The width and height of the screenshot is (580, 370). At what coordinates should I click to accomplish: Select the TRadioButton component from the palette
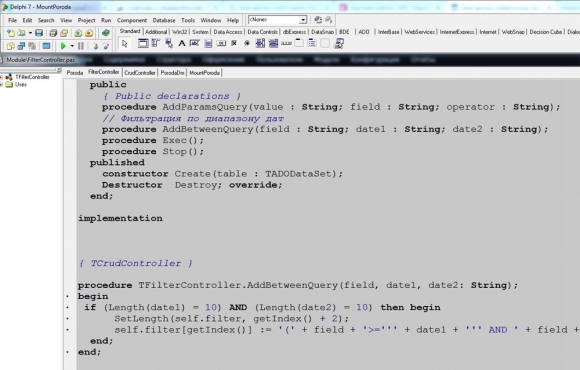tap(247, 43)
